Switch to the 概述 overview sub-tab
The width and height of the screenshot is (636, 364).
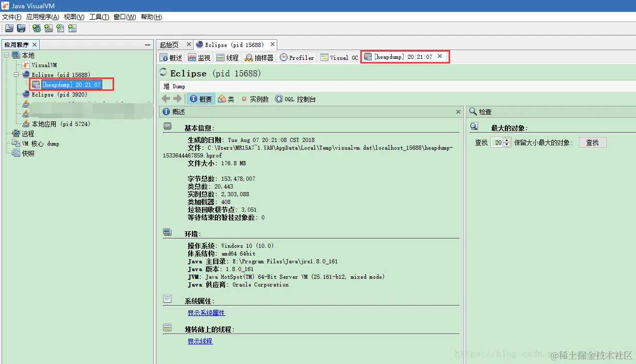tap(171, 58)
